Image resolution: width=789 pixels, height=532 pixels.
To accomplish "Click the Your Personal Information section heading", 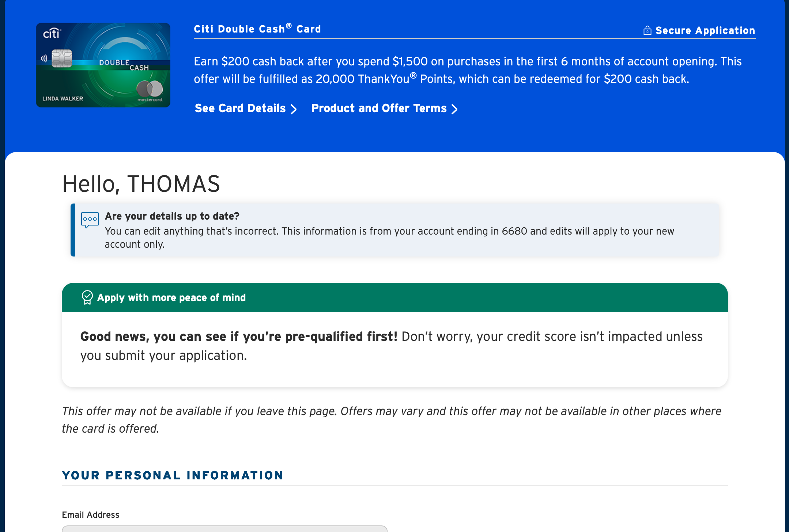I will 173,475.
